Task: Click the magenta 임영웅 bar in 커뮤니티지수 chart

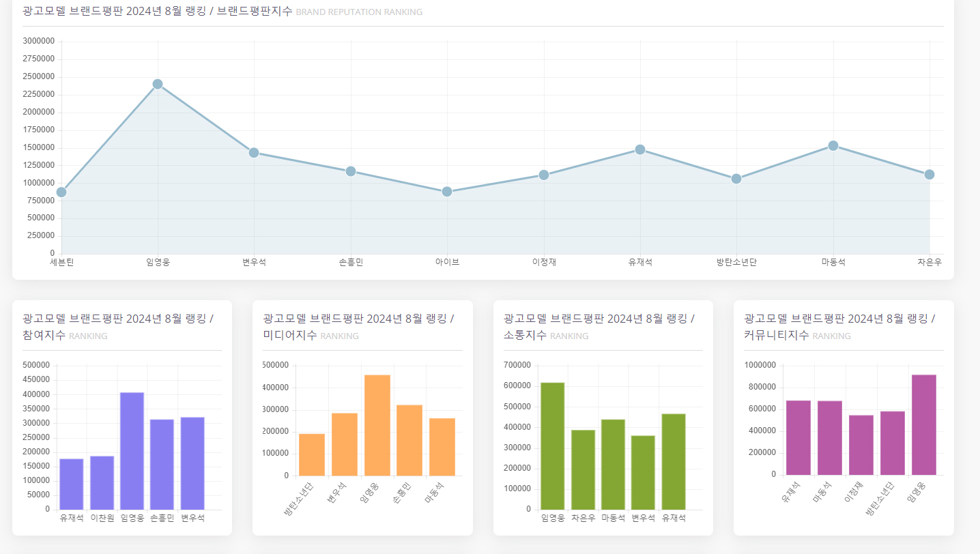Action: click(x=924, y=424)
